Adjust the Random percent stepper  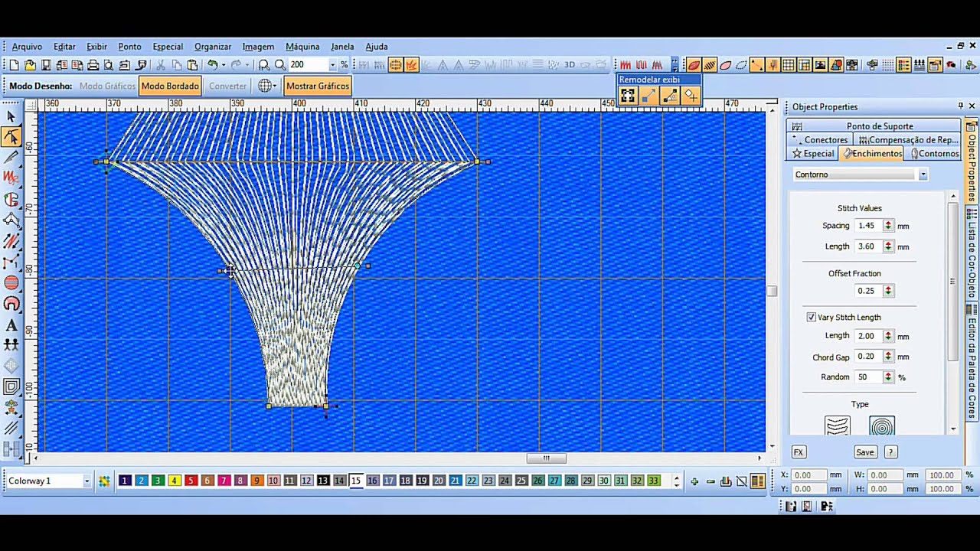888,377
